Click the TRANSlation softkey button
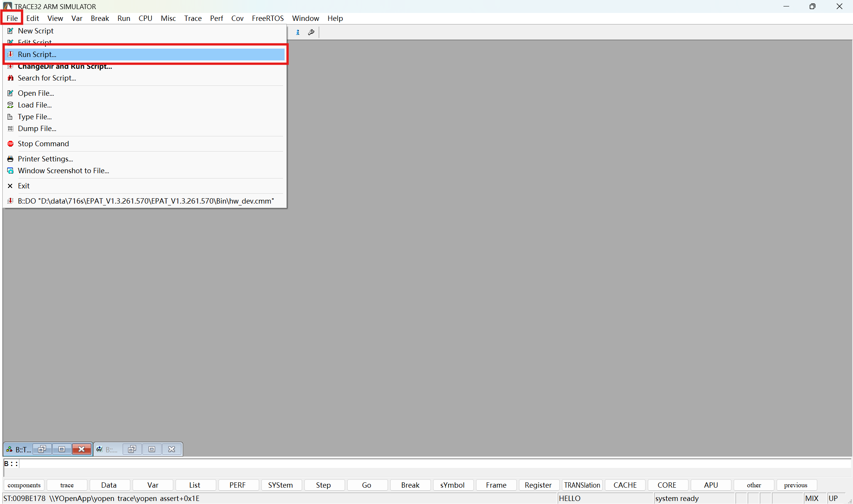853x504 pixels. click(582, 485)
